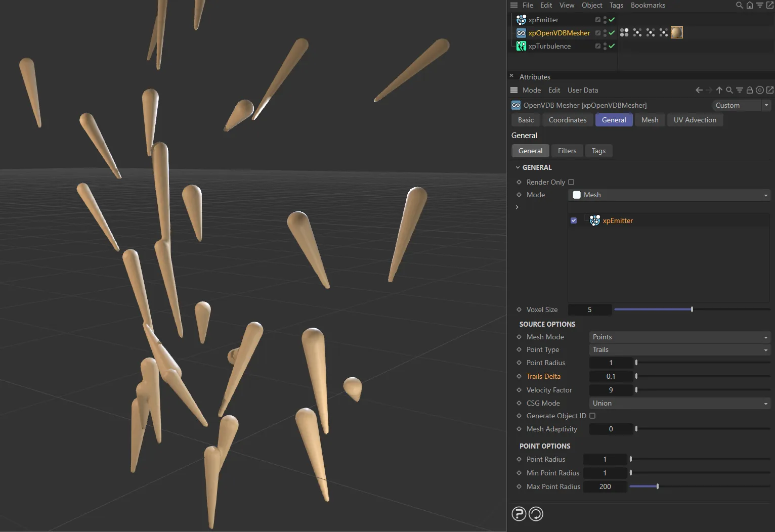This screenshot has width=775, height=532.
Task: Open the material thumbnail on xpOpenVDBMesher
Action: pyautogui.click(x=676, y=32)
